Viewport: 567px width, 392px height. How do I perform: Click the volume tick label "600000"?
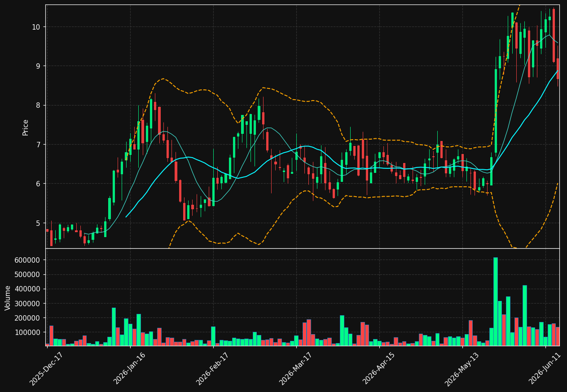28,260
